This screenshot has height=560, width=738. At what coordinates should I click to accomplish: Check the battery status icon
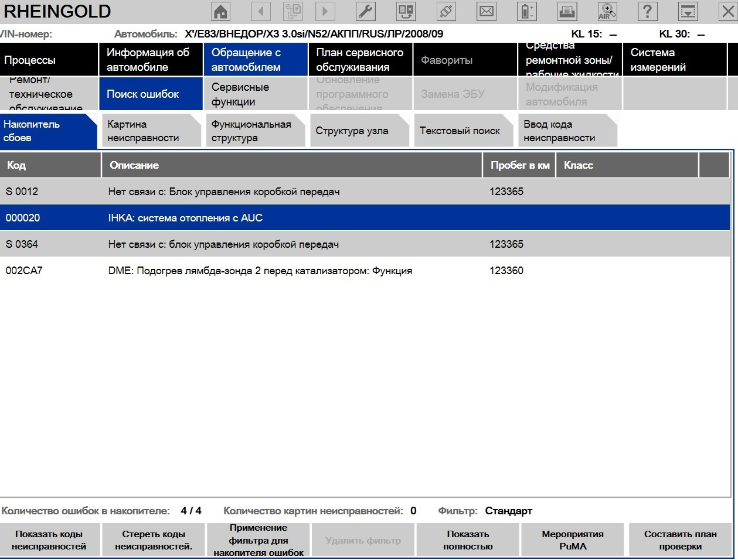pyautogui.click(x=526, y=11)
